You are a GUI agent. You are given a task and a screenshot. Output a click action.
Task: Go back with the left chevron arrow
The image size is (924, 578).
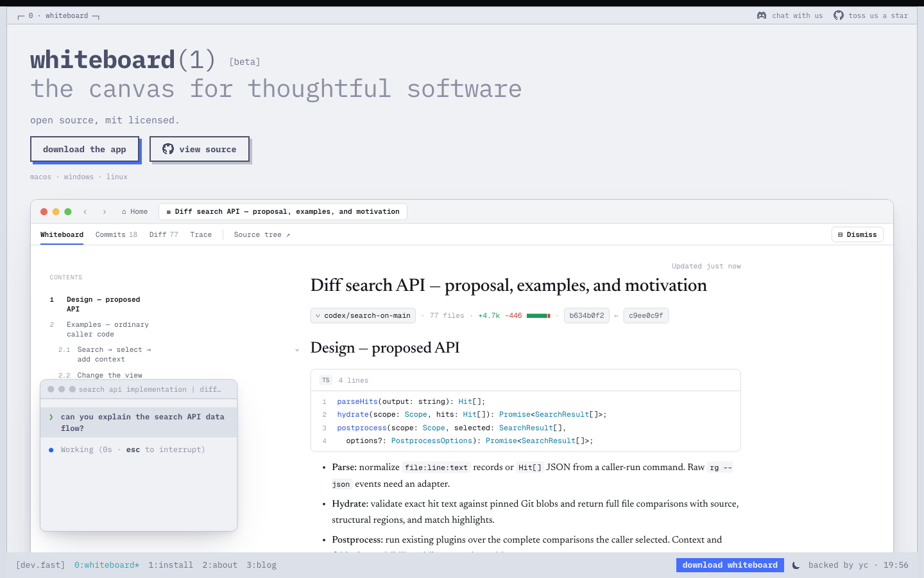pyautogui.click(x=85, y=211)
